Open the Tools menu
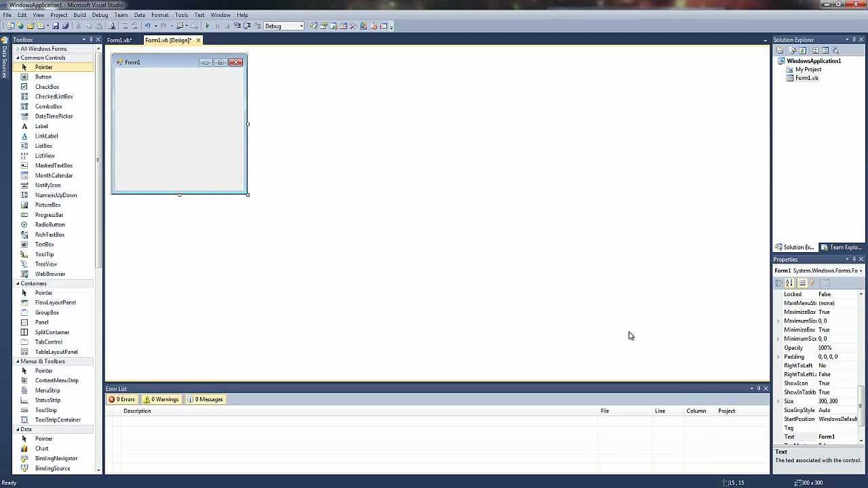868x488 pixels. (x=181, y=15)
